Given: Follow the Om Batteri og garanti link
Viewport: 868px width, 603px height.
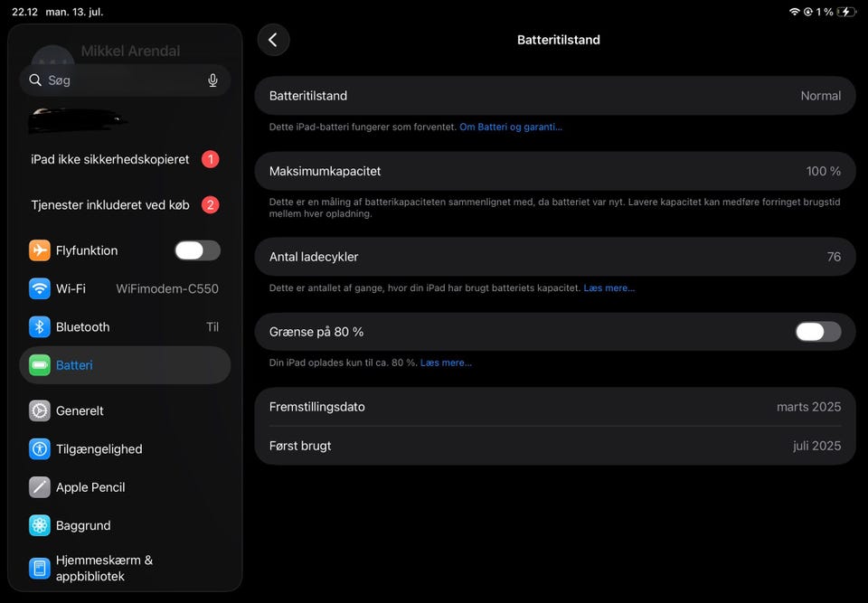Looking at the screenshot, I should [x=510, y=127].
